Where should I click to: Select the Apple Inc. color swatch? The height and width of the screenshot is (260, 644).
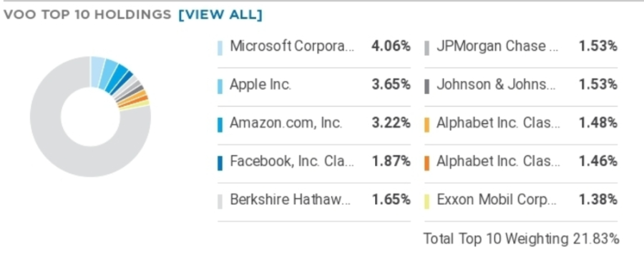point(220,86)
